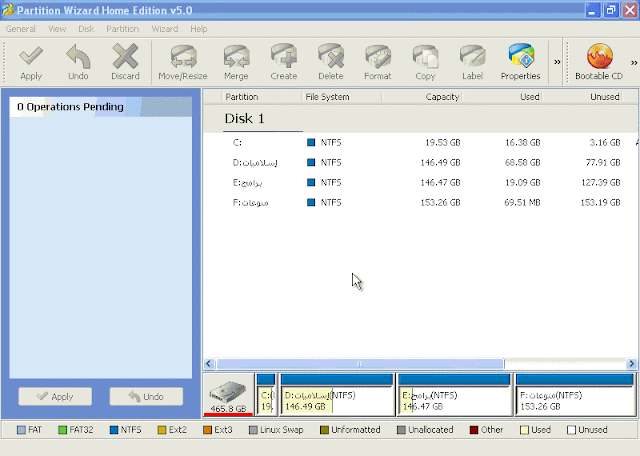640x456 pixels.
Task: Click the Unformatted legend swatch
Action: coord(324,430)
